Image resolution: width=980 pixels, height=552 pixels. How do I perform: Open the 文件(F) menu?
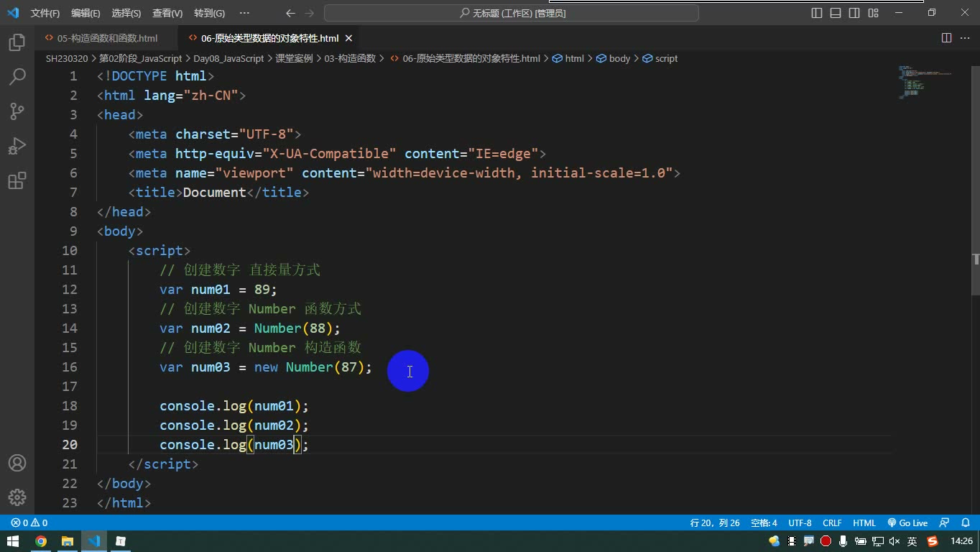(45, 13)
